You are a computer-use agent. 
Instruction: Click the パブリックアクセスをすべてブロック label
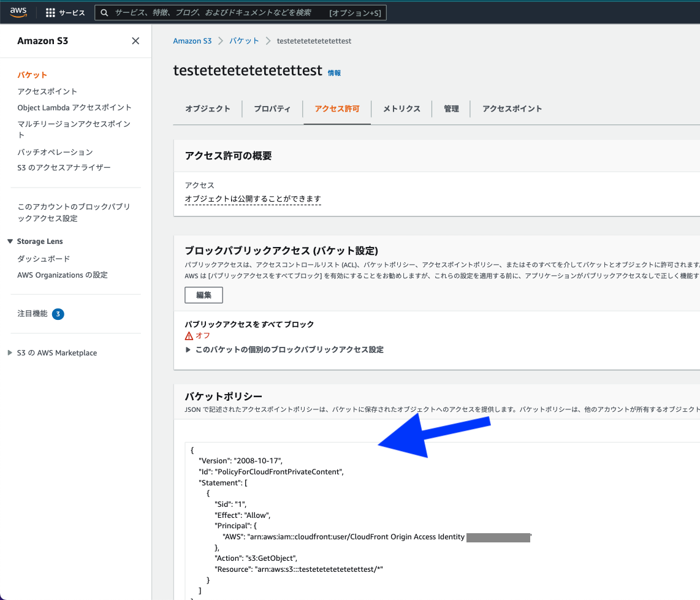249,324
